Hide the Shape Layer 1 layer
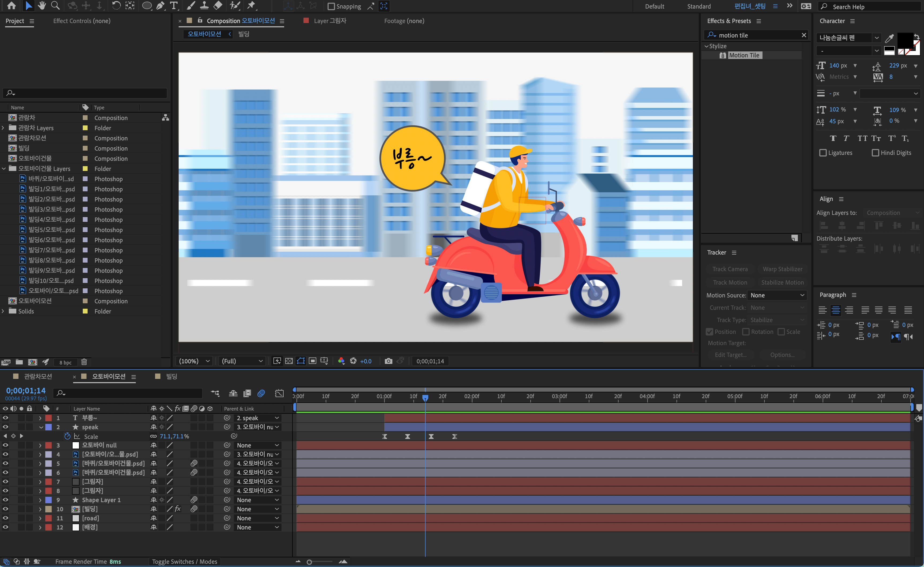 pyautogui.click(x=5, y=500)
